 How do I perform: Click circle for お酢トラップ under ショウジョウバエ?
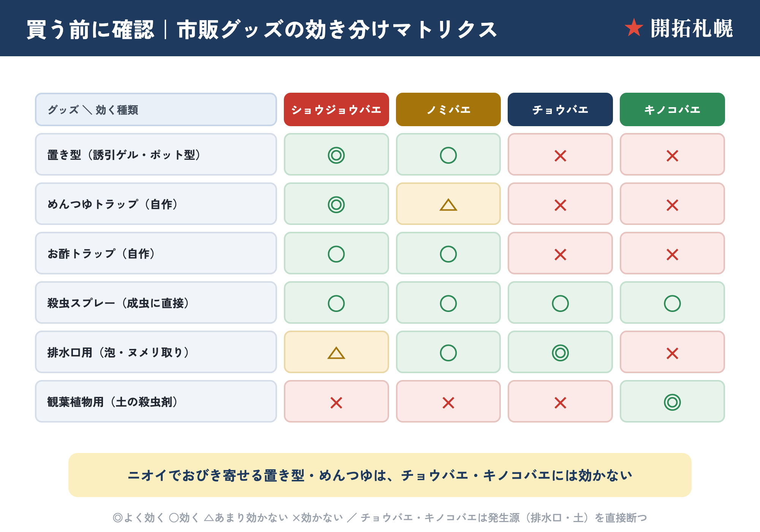coord(336,254)
